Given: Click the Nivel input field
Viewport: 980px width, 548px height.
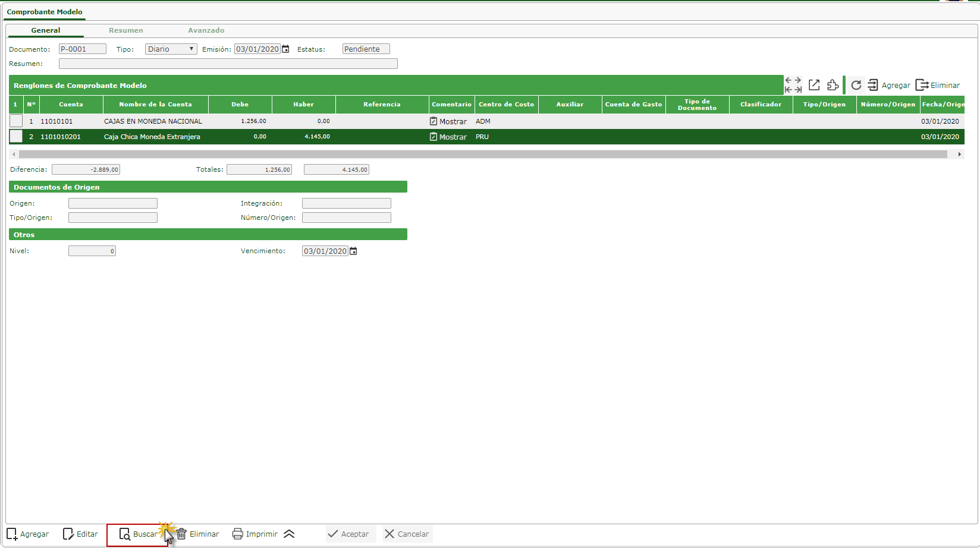Looking at the screenshot, I should (92, 251).
